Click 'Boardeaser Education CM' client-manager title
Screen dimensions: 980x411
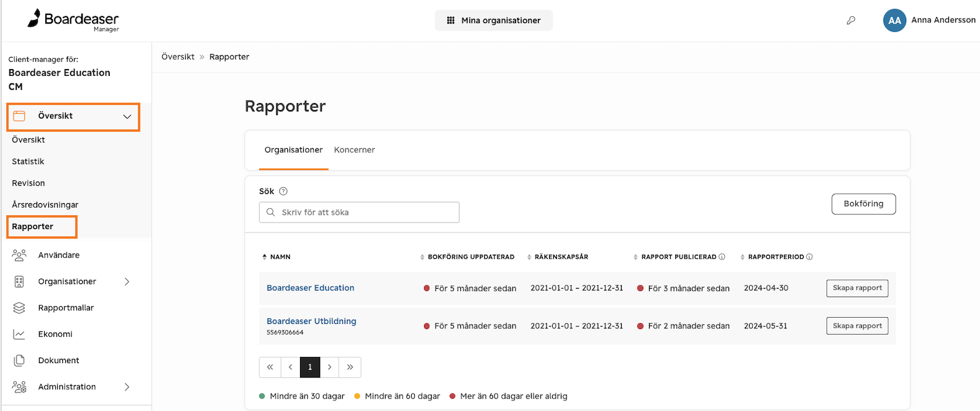coord(60,80)
